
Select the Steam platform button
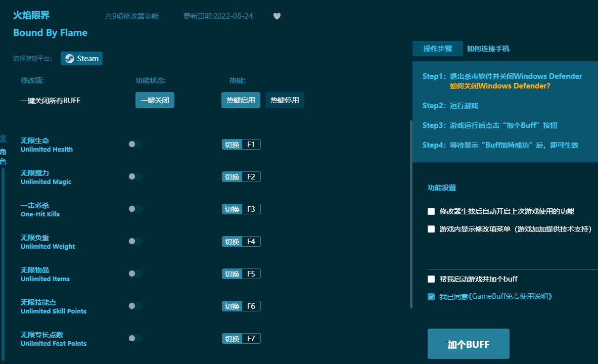[x=81, y=58]
